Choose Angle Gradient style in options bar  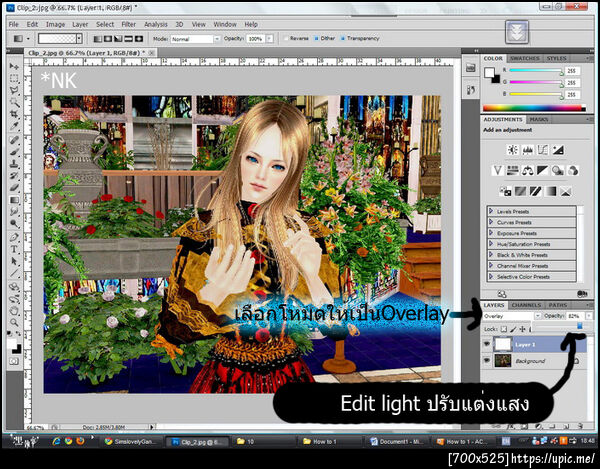pos(118,39)
